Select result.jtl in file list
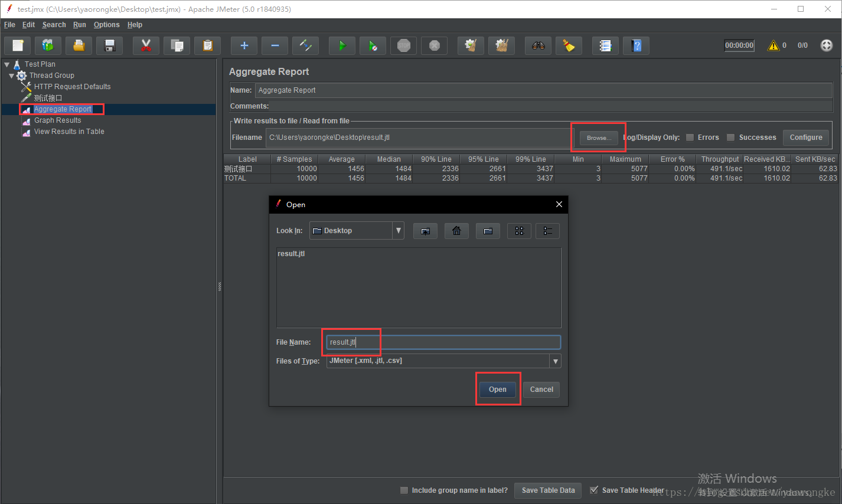 pos(291,254)
